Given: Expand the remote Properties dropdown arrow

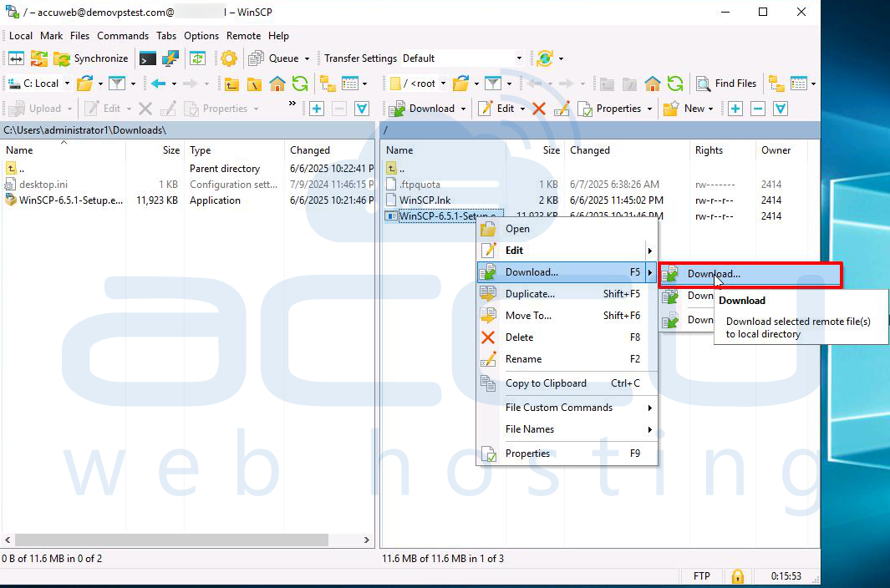Looking at the screenshot, I should (649, 109).
